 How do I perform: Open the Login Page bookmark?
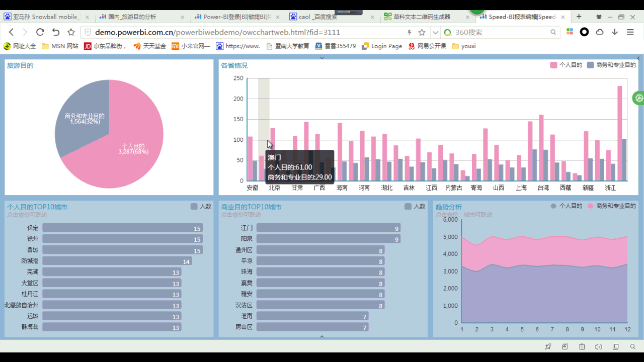point(382,46)
